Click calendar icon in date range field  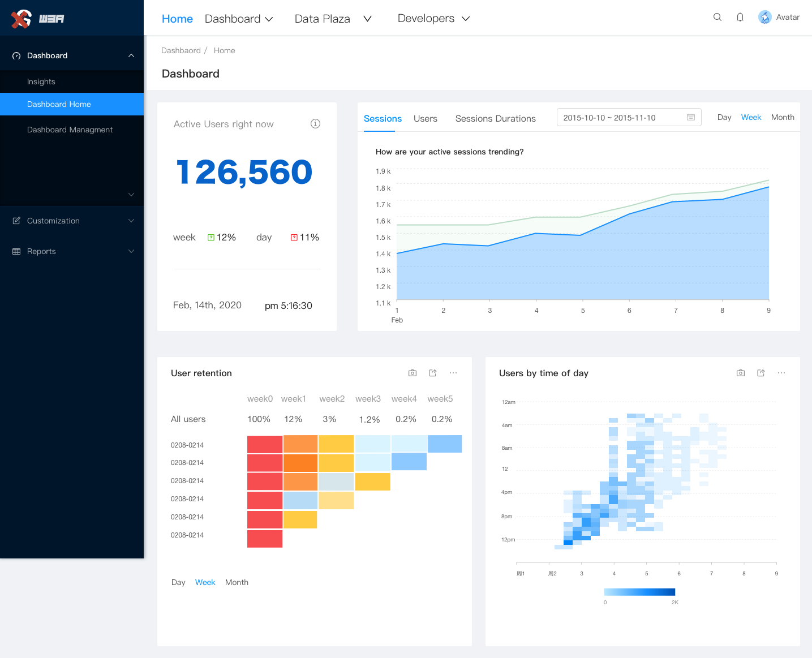point(691,117)
